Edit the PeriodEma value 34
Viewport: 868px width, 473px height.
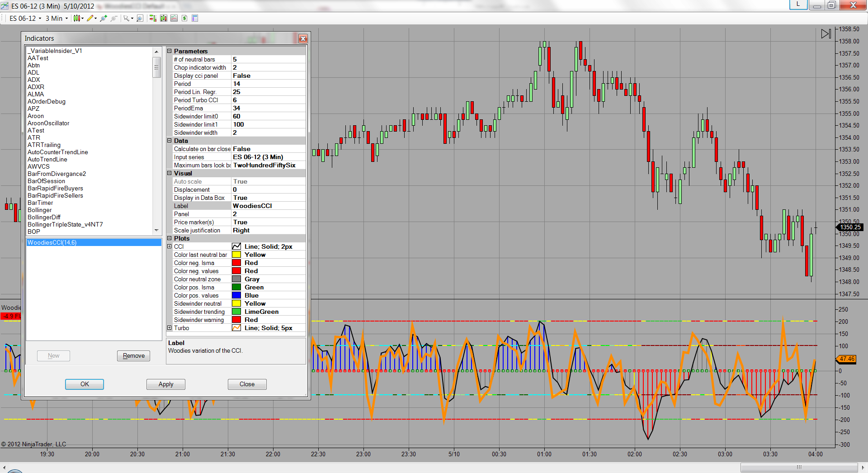point(269,108)
